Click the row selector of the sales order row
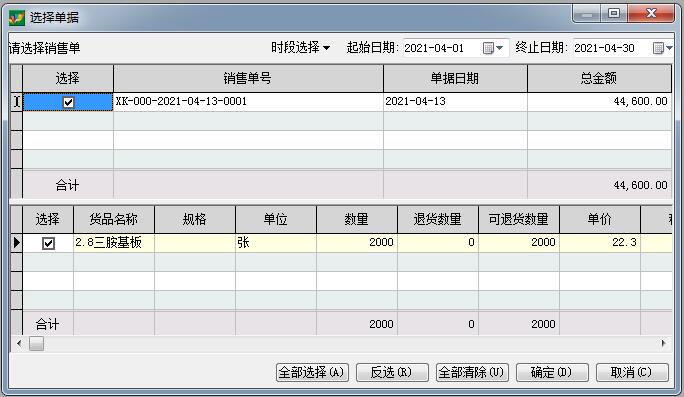The image size is (684, 397). tap(17, 102)
